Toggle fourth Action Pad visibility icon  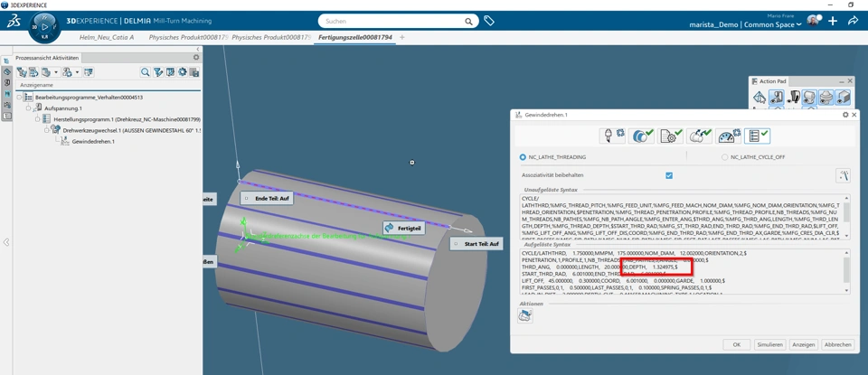tap(810, 98)
